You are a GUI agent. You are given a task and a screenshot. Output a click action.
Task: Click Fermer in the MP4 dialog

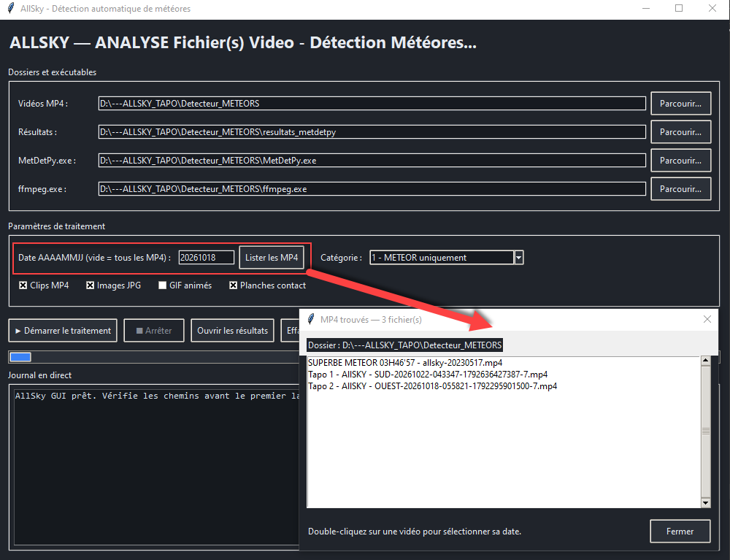(x=680, y=531)
